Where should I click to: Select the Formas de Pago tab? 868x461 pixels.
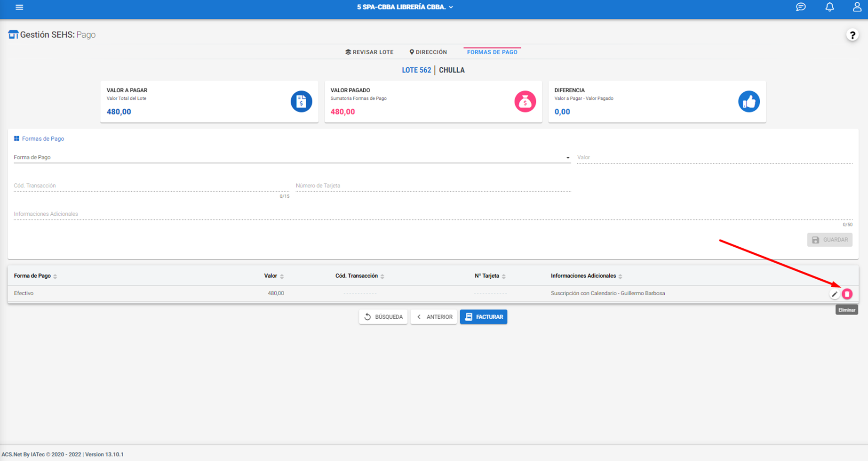coord(492,52)
